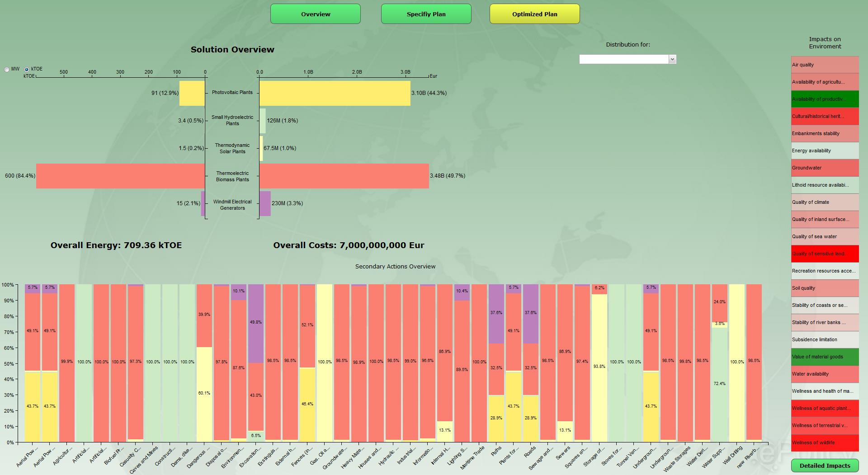This screenshot has width=868, height=475.
Task: Click Thermoelectric Biomass cost bar 3.48B
Action: pos(344,176)
